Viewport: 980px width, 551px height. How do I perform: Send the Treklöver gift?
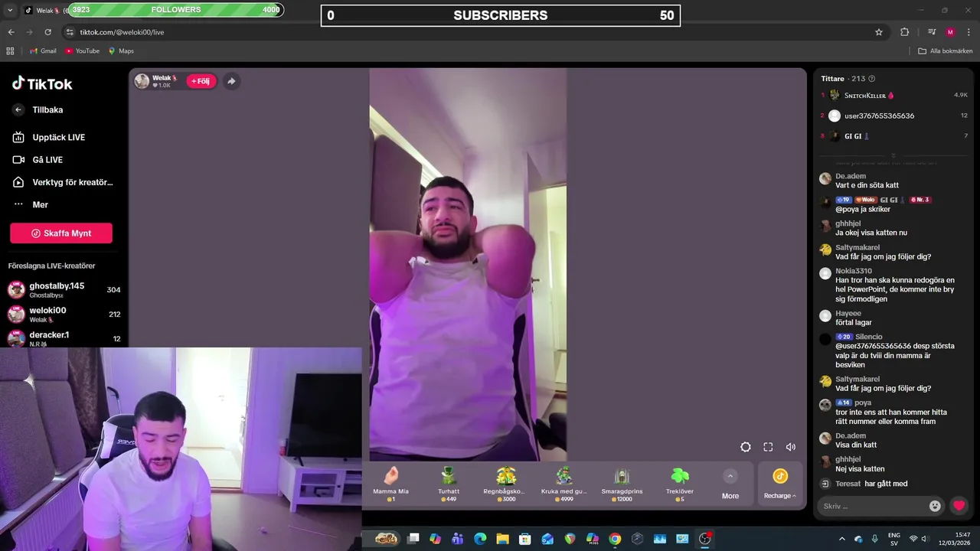tap(680, 484)
